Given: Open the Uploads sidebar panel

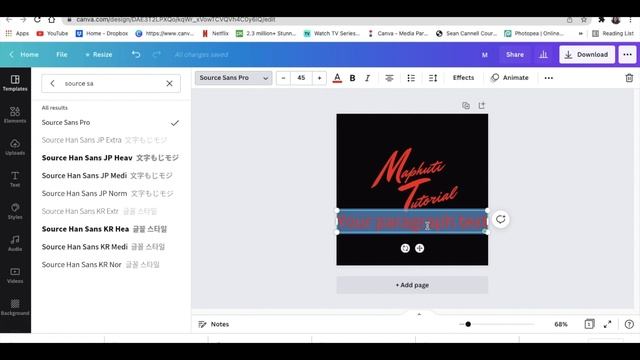Looking at the screenshot, I should (15, 147).
